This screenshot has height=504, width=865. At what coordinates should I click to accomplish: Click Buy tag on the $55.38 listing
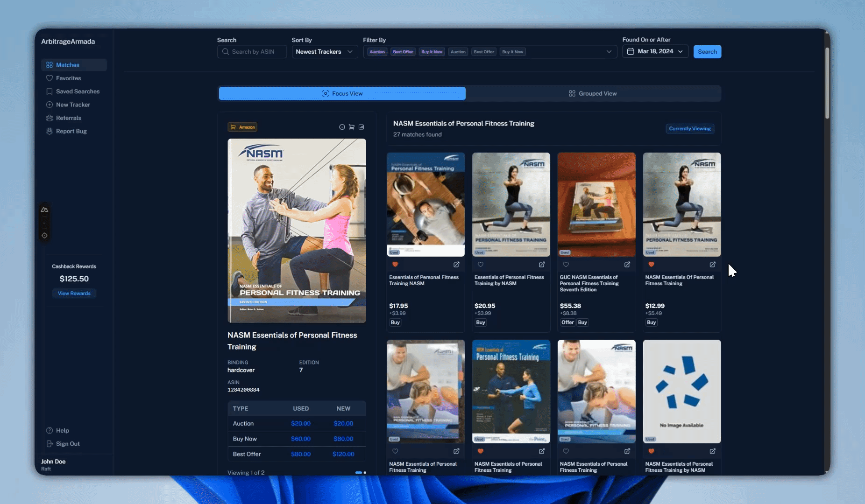(582, 322)
